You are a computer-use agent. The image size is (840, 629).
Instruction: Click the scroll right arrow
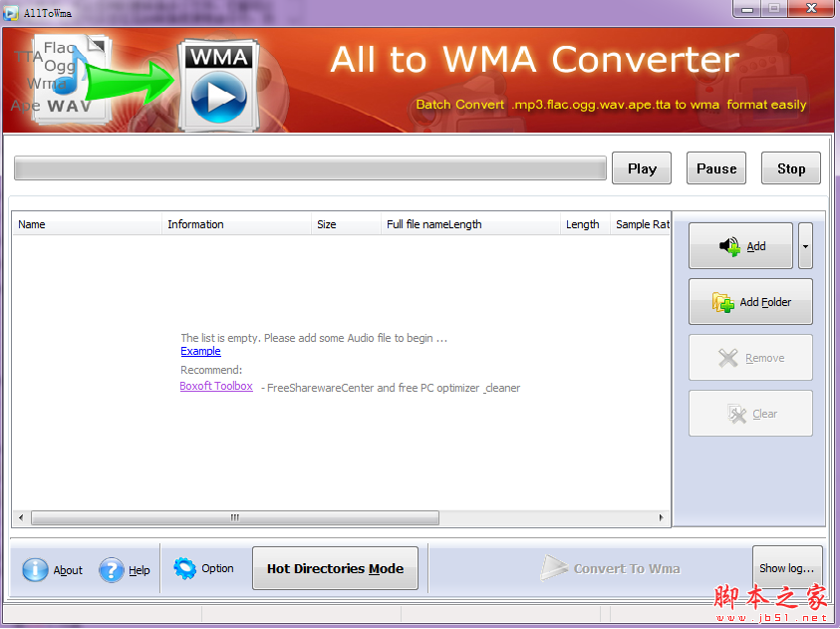(x=661, y=517)
